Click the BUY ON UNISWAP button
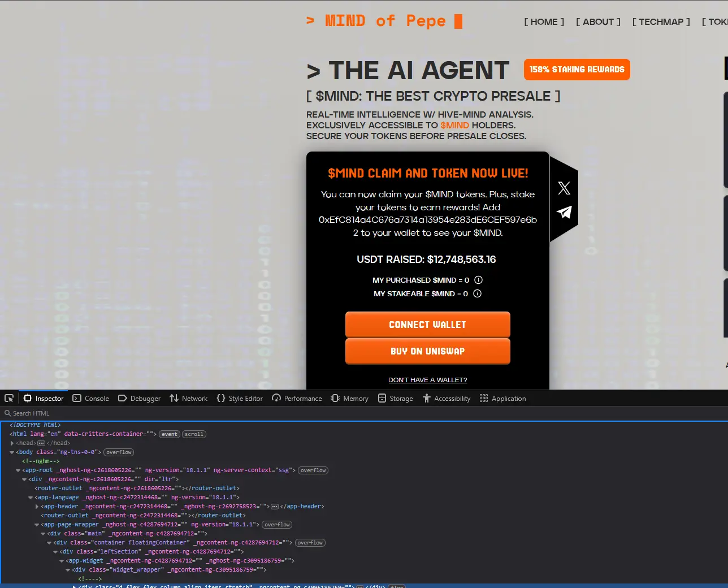Viewport: 728px width, 588px height. point(428,351)
